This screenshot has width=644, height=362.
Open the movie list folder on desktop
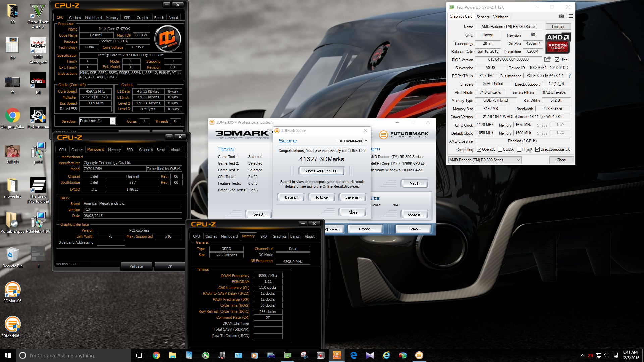coord(12,188)
